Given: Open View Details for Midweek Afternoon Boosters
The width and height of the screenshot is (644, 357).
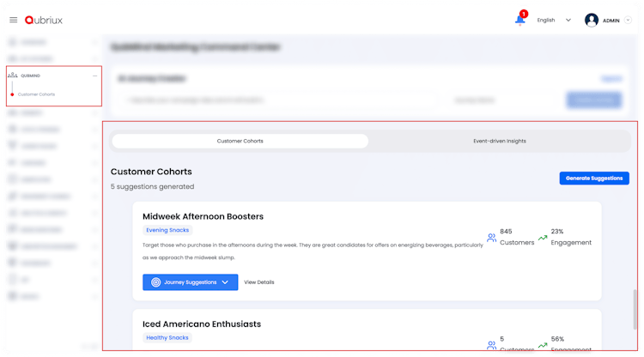Looking at the screenshot, I should click(x=259, y=281).
